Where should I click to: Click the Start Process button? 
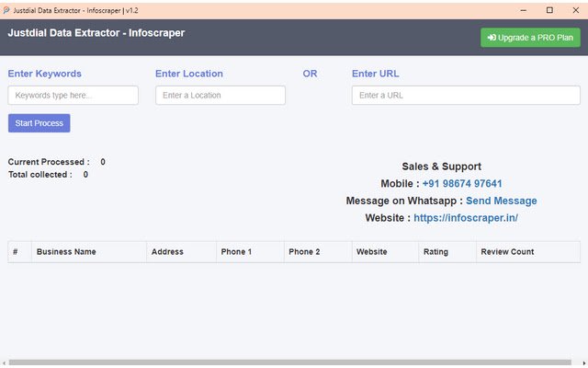point(39,123)
